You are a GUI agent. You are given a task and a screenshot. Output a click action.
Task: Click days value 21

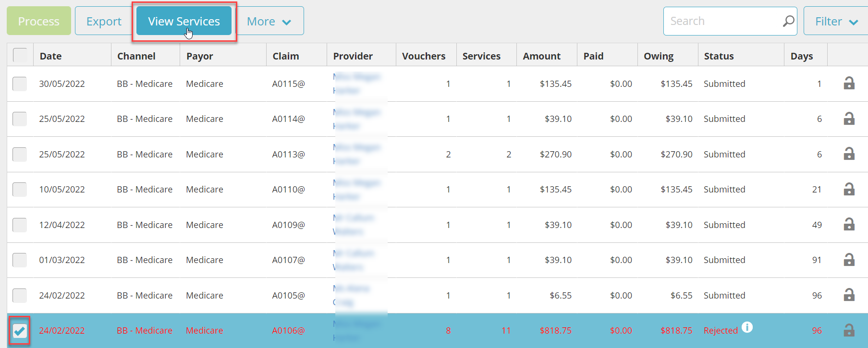click(x=817, y=189)
